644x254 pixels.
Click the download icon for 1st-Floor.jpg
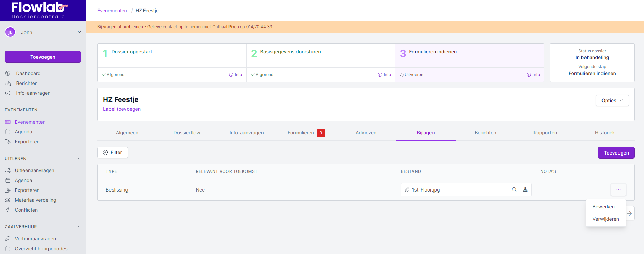point(525,190)
